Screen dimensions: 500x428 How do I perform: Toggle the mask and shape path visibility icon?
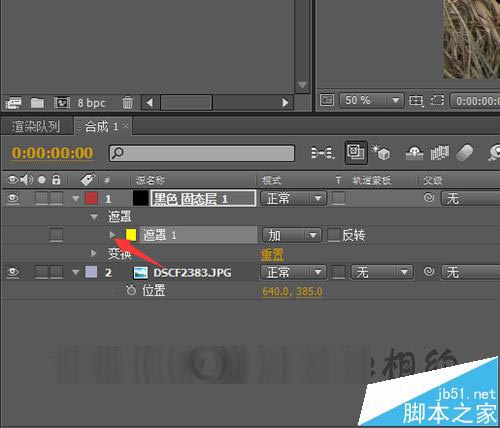pos(437,100)
